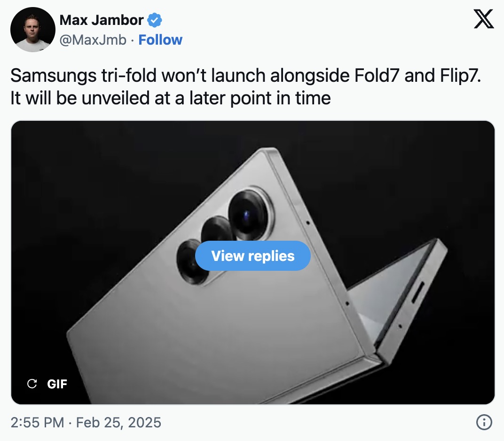Click the phone's top camera lens in GIF
The image size is (504, 441).
pyautogui.click(x=248, y=214)
